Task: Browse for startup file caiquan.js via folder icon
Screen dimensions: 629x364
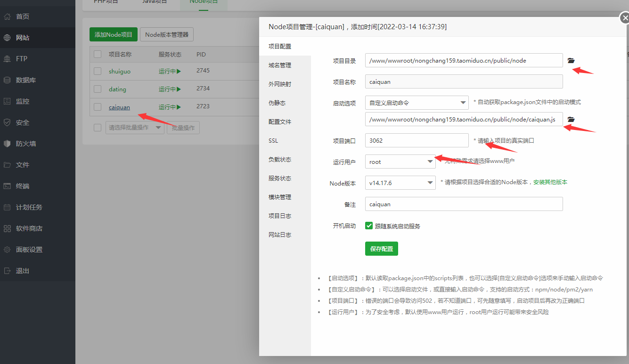Action: (x=571, y=120)
